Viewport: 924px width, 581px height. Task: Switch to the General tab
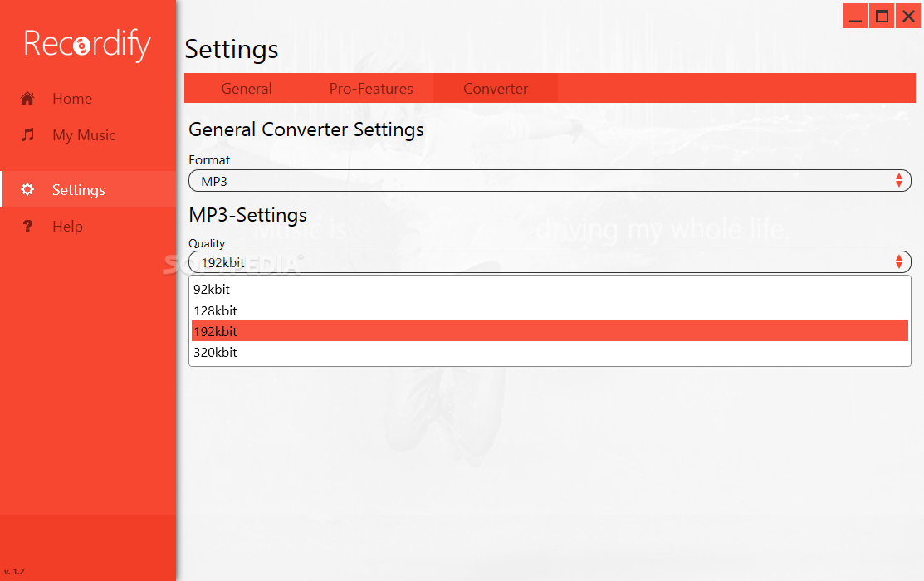pos(247,88)
